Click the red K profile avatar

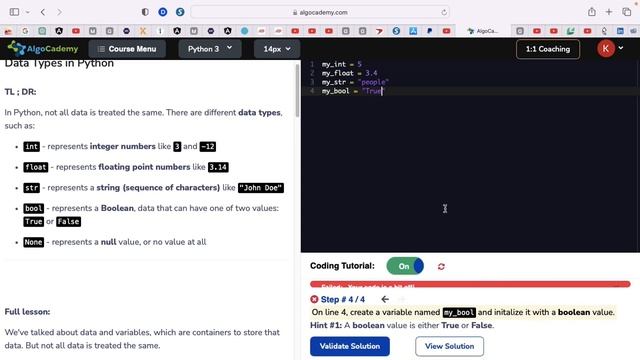coord(606,49)
